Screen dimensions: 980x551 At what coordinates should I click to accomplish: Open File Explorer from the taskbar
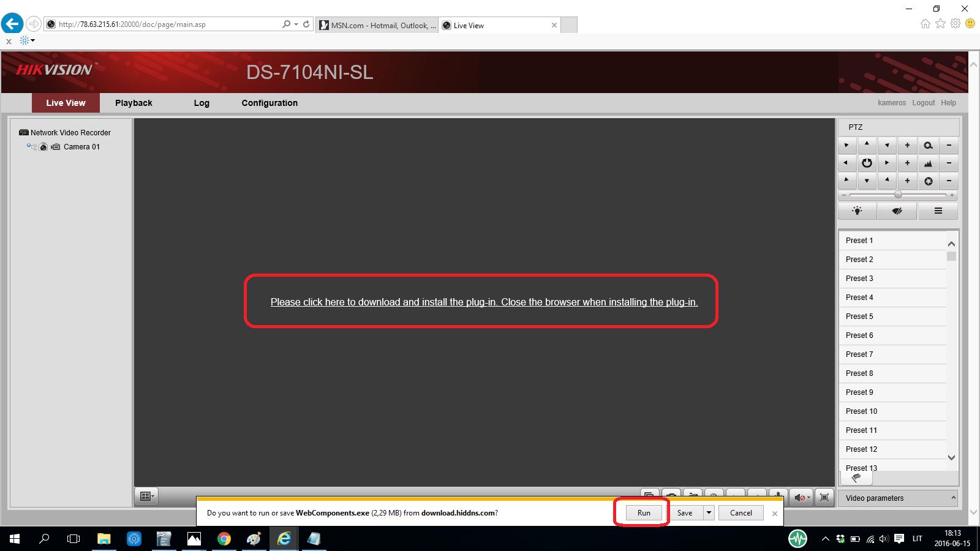pos(104,539)
